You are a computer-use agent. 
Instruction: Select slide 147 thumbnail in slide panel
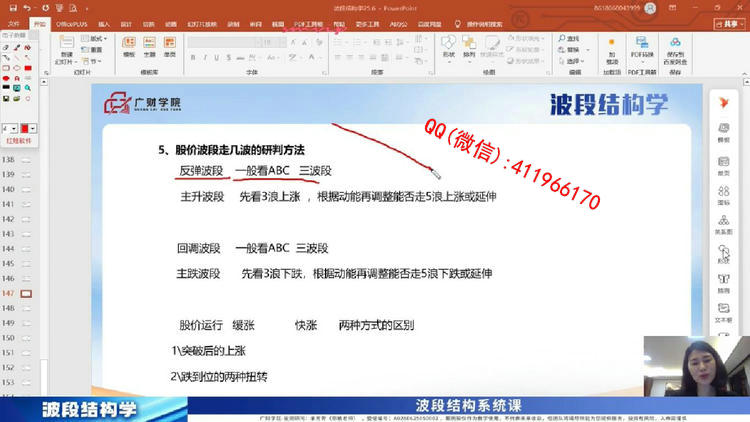point(26,293)
